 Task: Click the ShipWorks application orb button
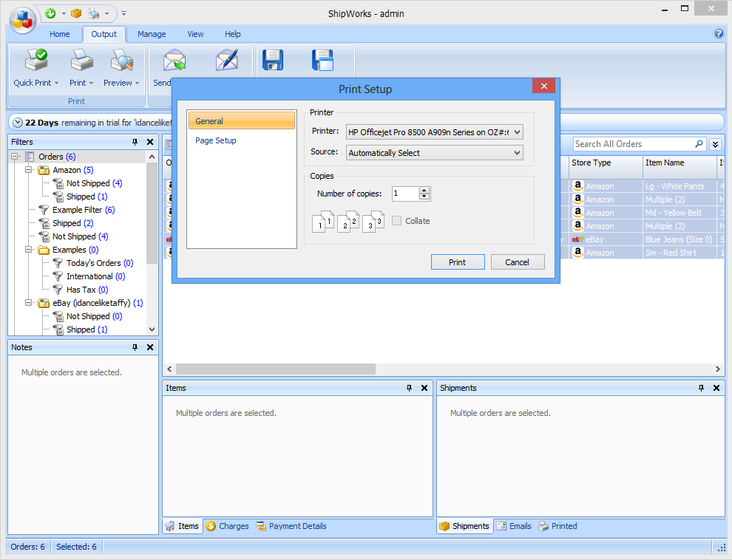click(x=22, y=20)
